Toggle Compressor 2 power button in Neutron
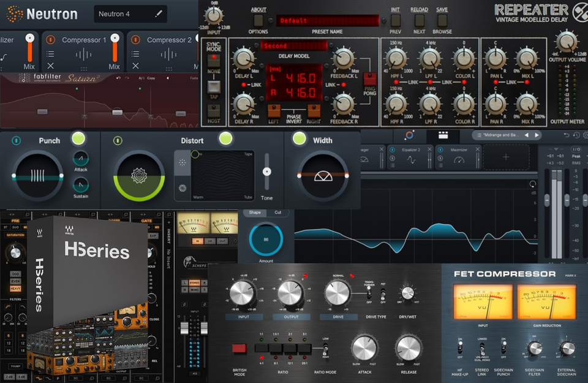 coord(136,40)
